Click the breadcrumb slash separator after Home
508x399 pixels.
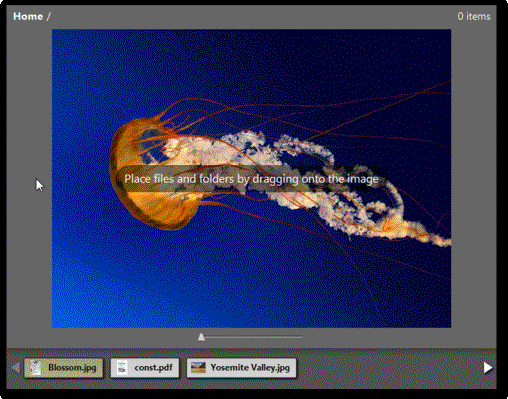click(49, 16)
